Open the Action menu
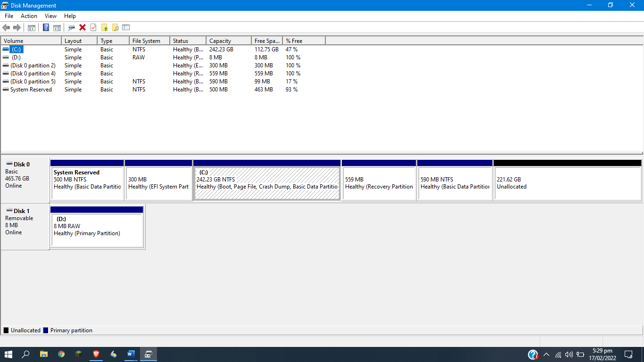The image size is (644, 362). 29,16
